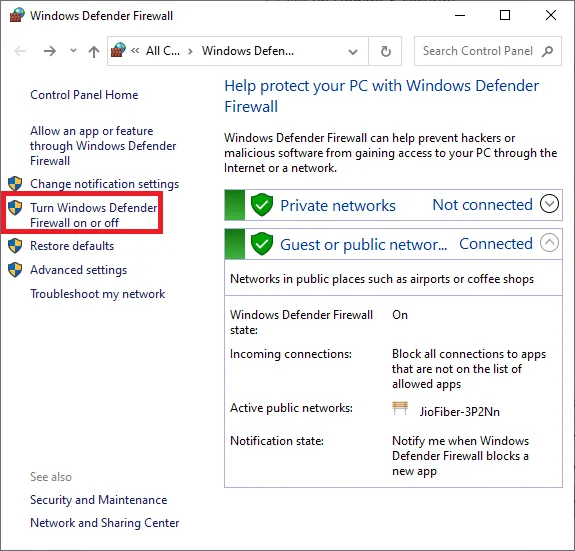
Task: Open Turn Windows Defender Firewall on or off
Action: coord(94,215)
